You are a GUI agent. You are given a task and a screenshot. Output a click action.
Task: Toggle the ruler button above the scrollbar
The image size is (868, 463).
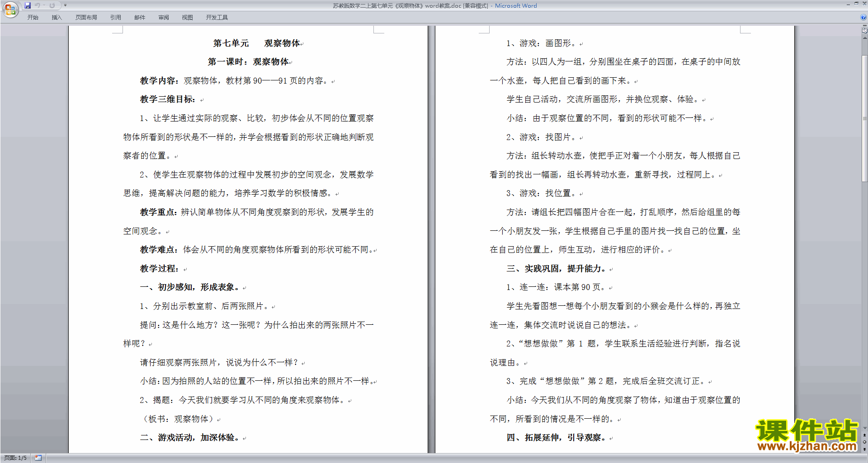coord(864,31)
